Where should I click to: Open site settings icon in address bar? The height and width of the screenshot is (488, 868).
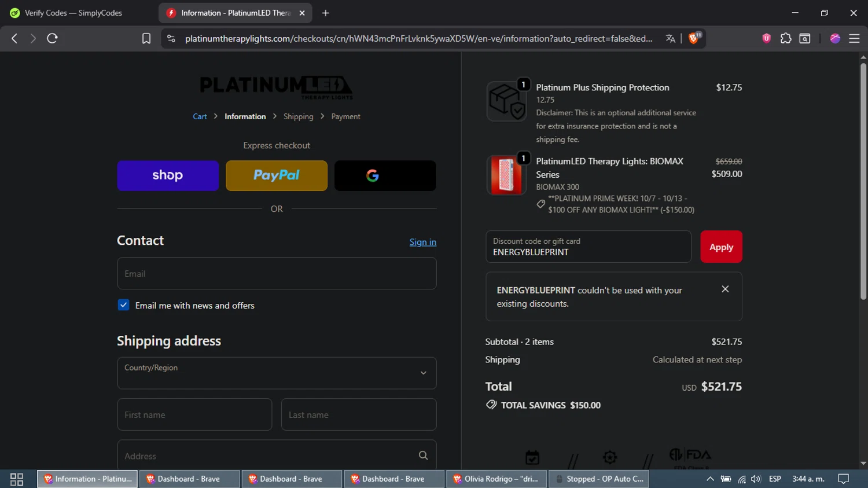tap(171, 38)
